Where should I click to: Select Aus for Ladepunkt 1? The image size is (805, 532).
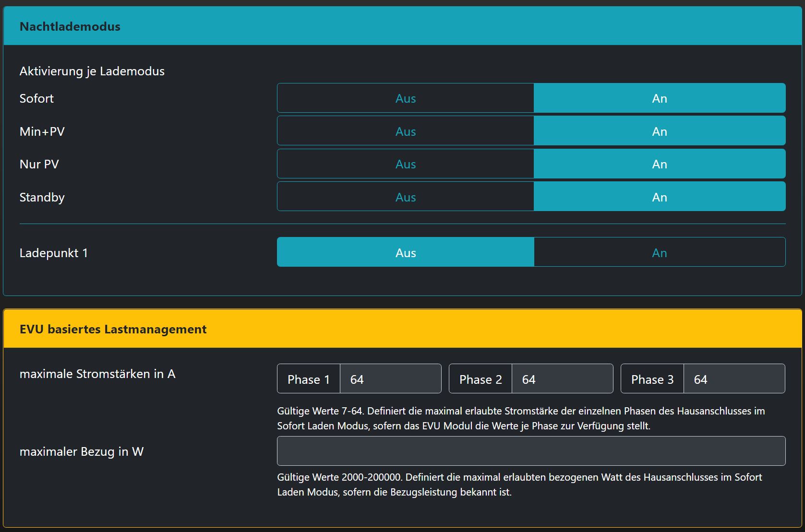point(405,252)
